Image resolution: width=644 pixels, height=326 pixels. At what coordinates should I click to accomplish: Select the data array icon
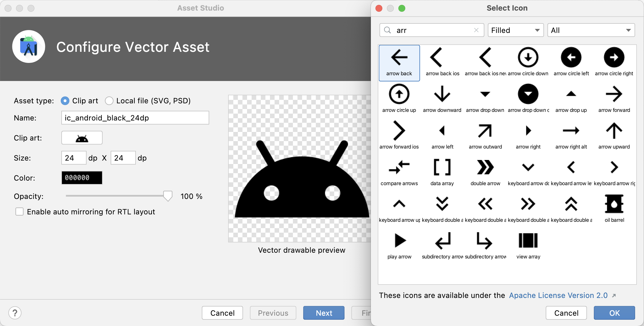(442, 173)
